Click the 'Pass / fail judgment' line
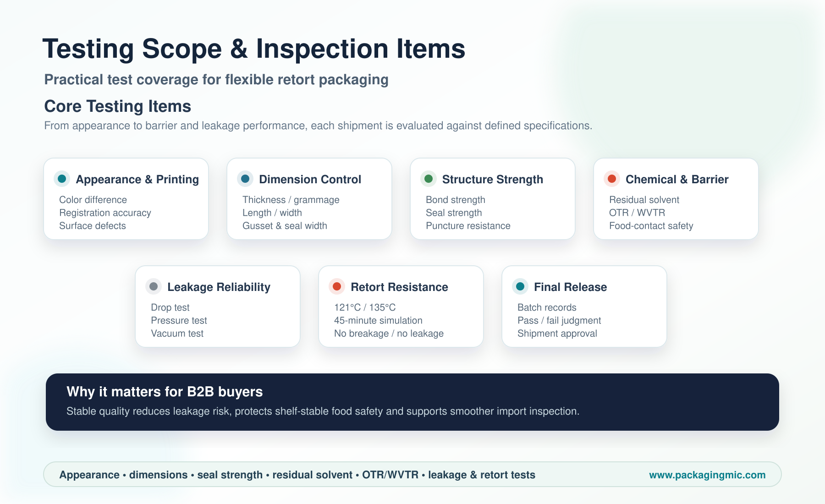 (559, 320)
